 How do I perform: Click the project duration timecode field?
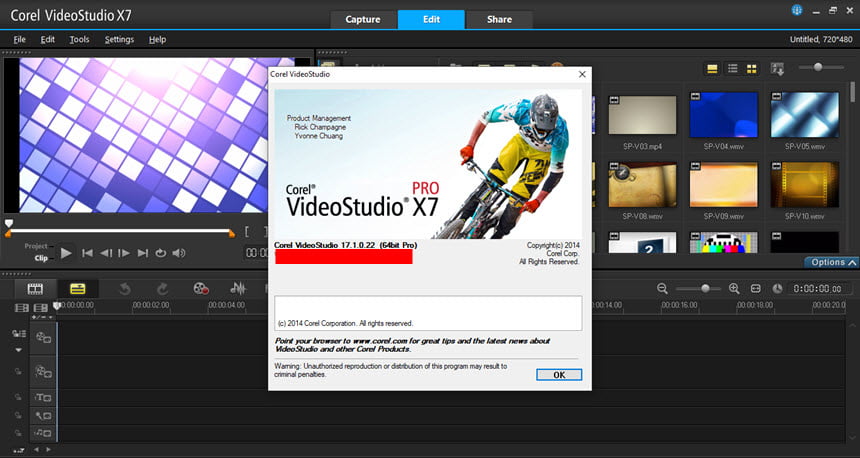coord(817,289)
